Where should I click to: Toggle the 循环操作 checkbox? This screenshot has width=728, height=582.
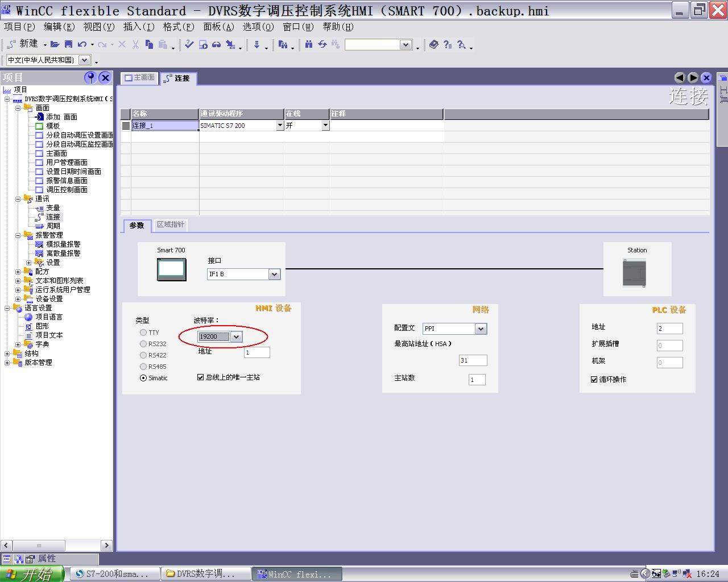593,379
